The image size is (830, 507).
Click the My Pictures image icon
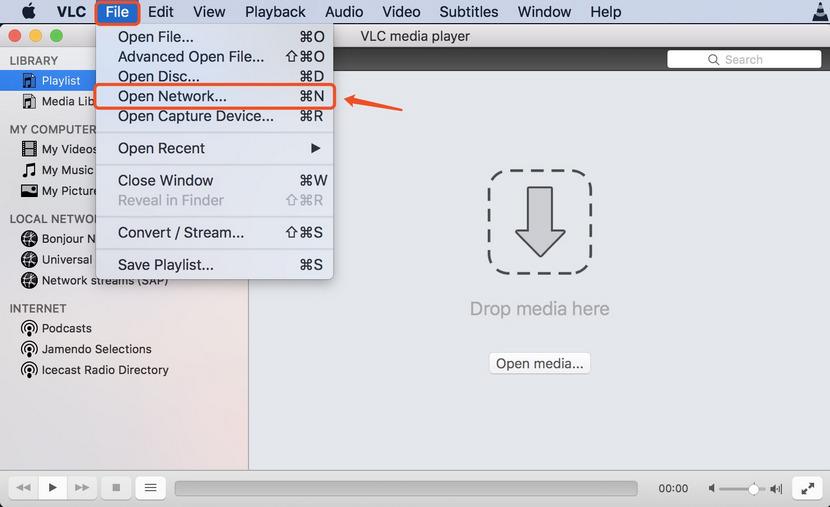[29, 191]
